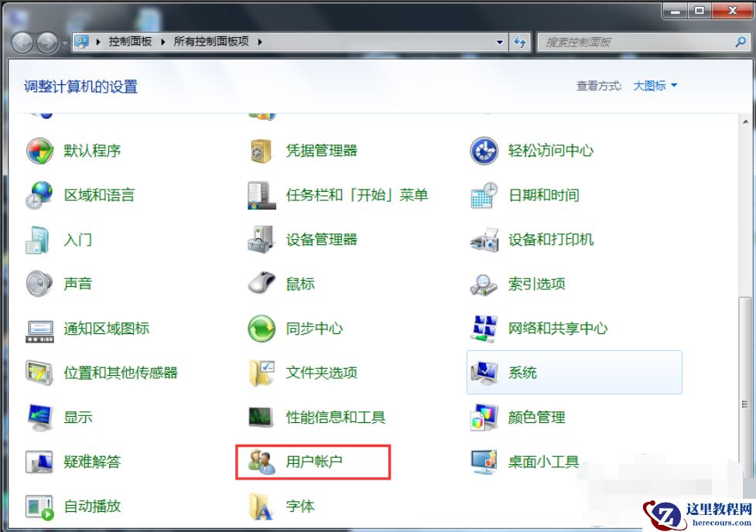This screenshot has width=756, height=532.
Task: Open 声音 (Sound) settings
Action: (78, 284)
